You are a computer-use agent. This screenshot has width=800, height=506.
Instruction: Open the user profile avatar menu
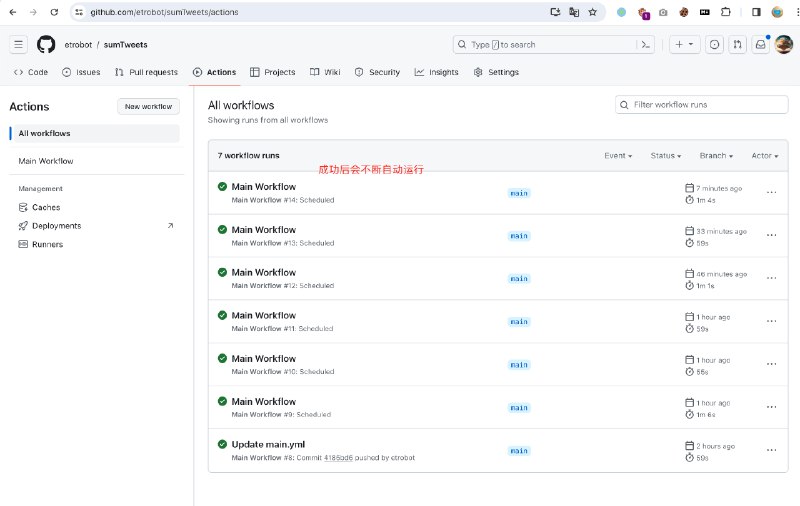[784, 44]
